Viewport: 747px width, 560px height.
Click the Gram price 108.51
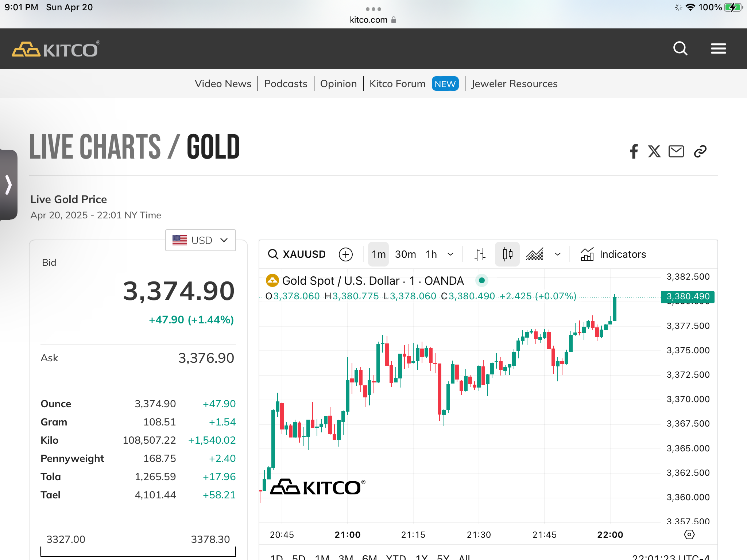[x=159, y=422]
